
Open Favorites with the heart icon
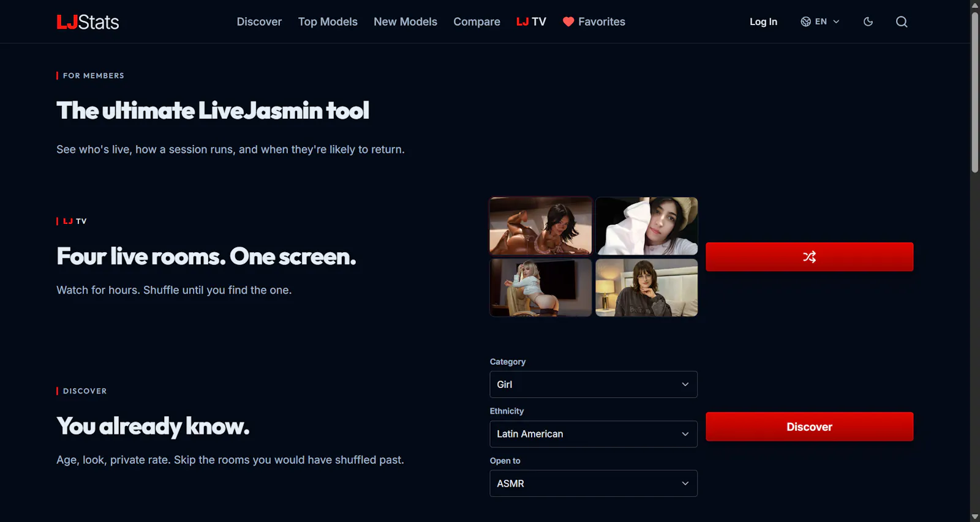(594, 21)
